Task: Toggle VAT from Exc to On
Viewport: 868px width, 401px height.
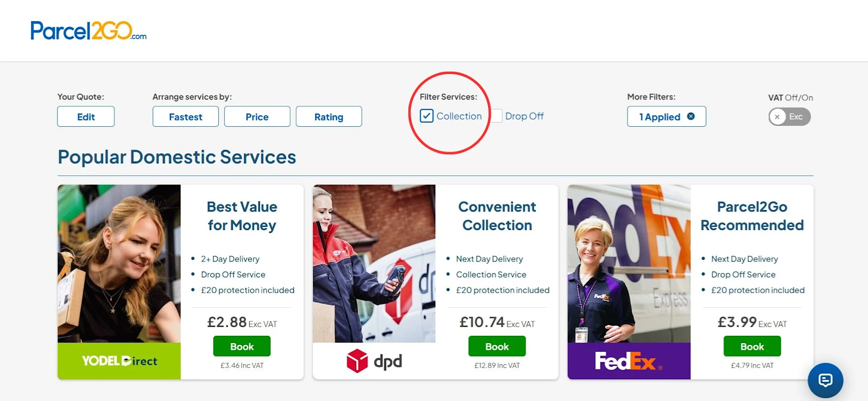Action: (789, 116)
